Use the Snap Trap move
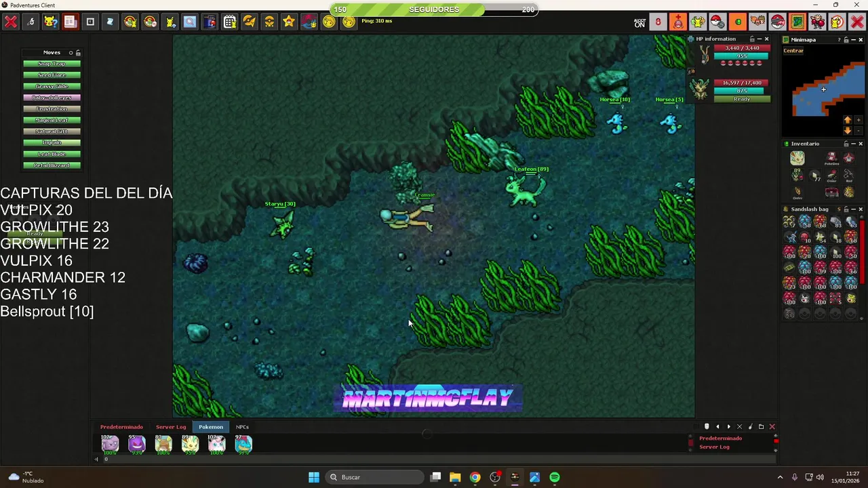Viewport: 868px width, 488px height. 52,64
